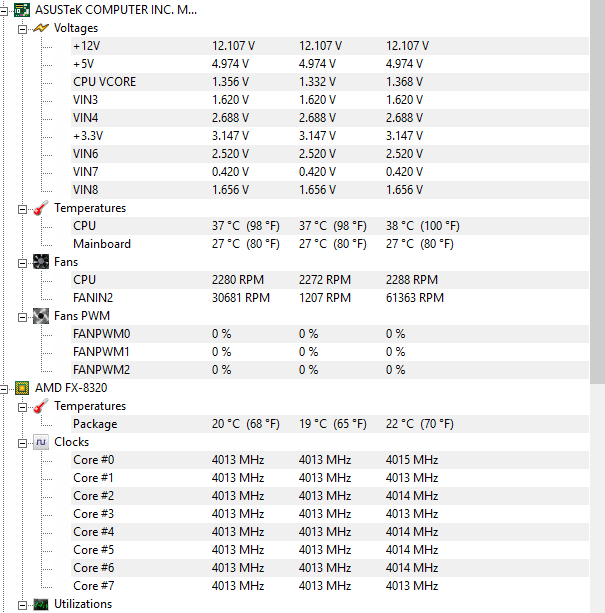
Task: Select the Core #0 clock row
Action: [x=329, y=460]
